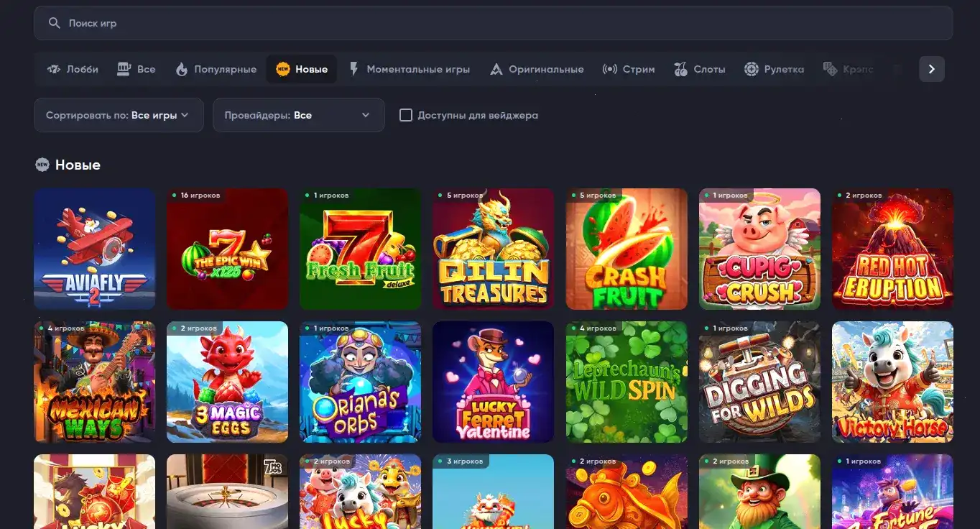Click the search magnifier icon
This screenshot has height=529, width=980.
[x=54, y=22]
